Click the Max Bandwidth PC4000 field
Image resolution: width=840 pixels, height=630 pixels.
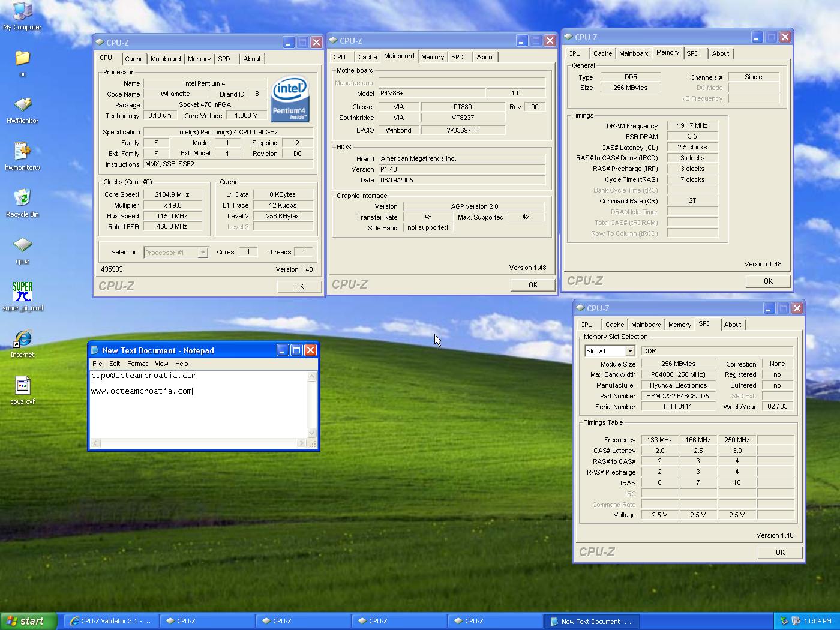[x=678, y=374]
